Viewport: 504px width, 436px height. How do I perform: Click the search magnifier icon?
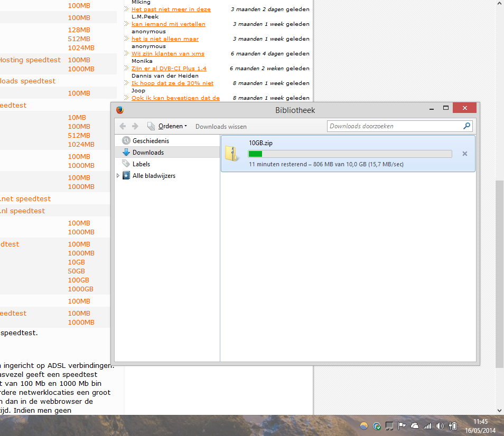[466, 126]
